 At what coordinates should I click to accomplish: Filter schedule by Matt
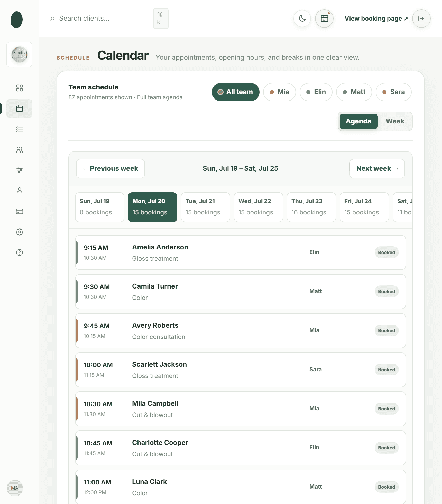coord(354,92)
